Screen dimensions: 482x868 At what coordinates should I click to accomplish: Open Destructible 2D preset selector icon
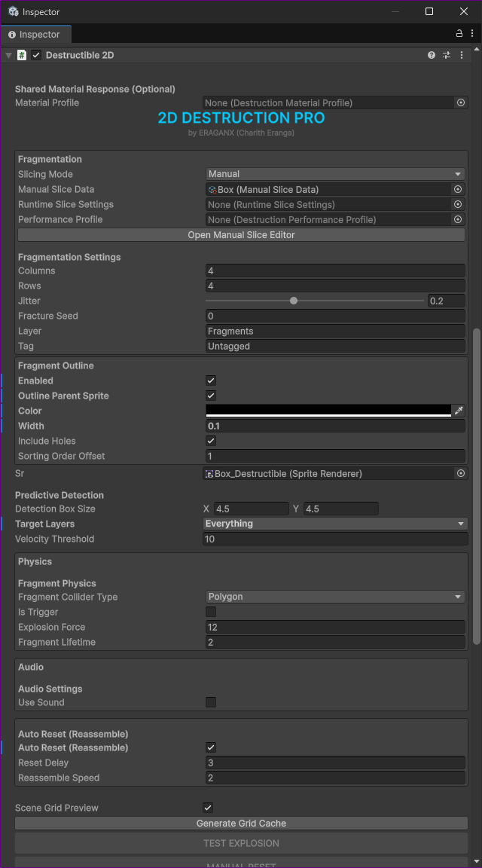[x=447, y=55]
